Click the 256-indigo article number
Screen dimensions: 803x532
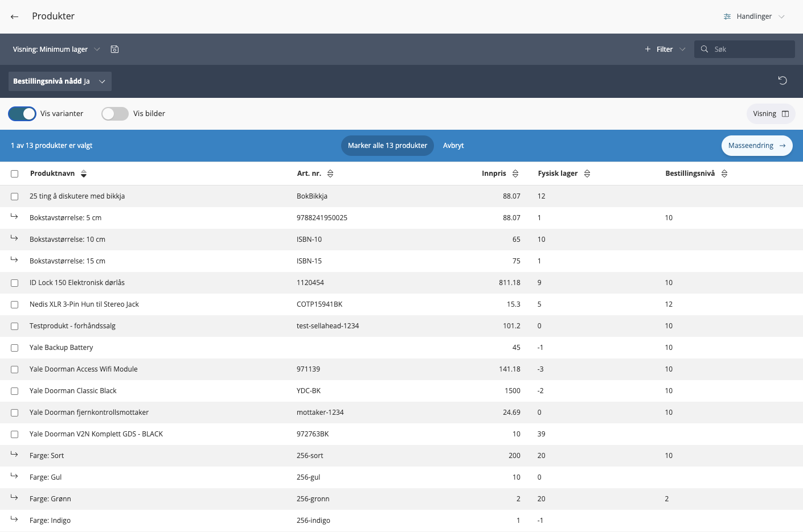[313, 521]
